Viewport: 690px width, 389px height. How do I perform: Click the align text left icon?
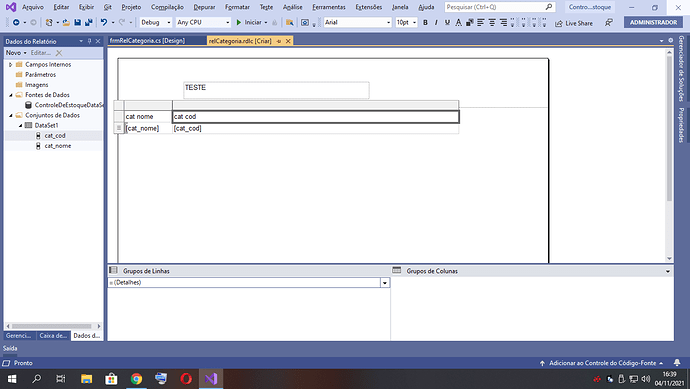click(x=481, y=22)
